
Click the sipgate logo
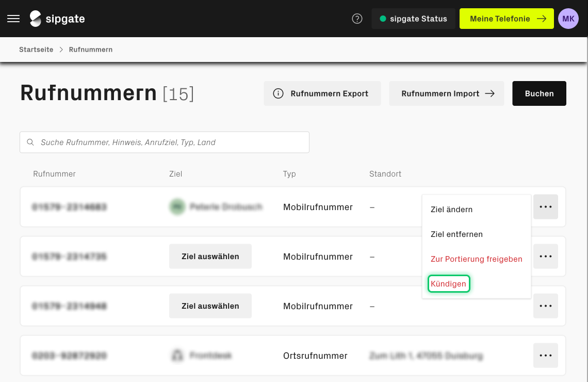(x=57, y=19)
